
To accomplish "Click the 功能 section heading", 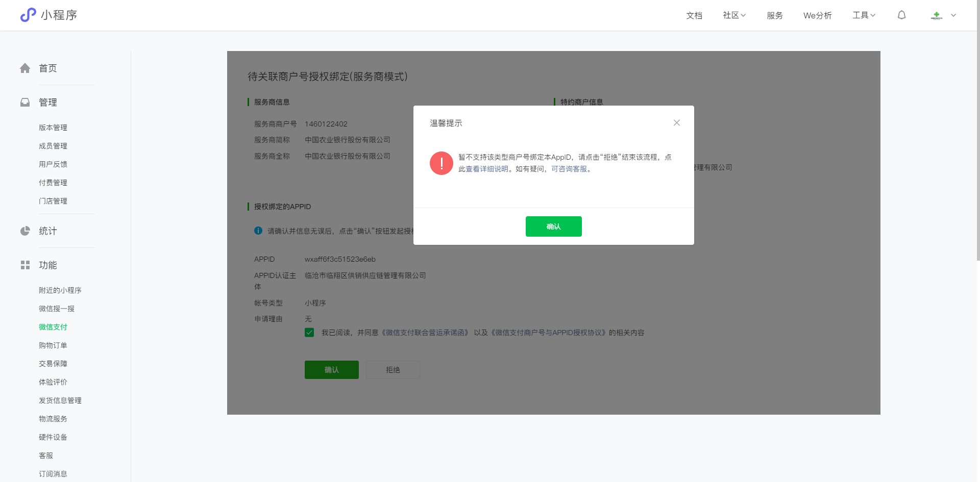I will [48, 265].
